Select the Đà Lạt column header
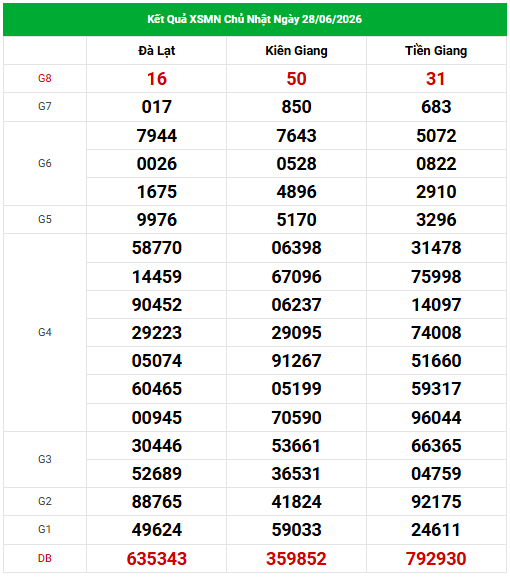510x577 pixels. pyautogui.click(x=157, y=51)
